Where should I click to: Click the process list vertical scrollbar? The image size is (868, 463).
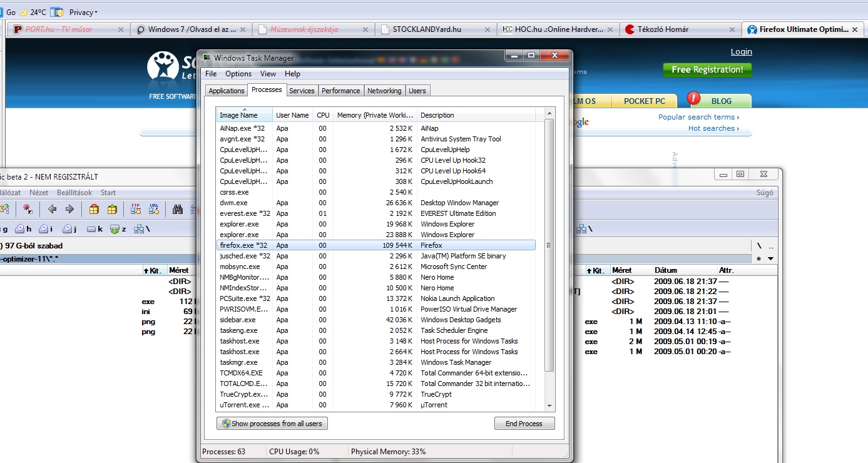pos(549,245)
